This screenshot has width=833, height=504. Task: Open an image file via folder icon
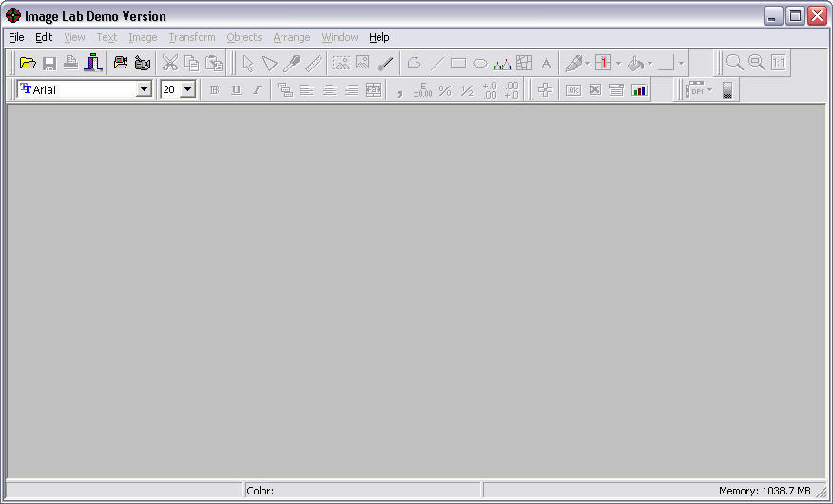(x=28, y=63)
